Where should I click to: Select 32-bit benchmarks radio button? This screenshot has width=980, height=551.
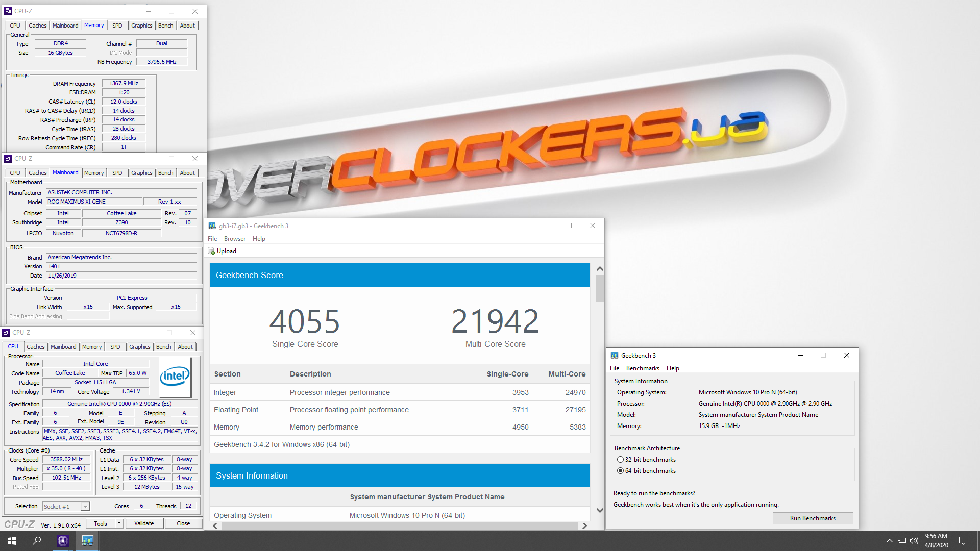(x=620, y=460)
